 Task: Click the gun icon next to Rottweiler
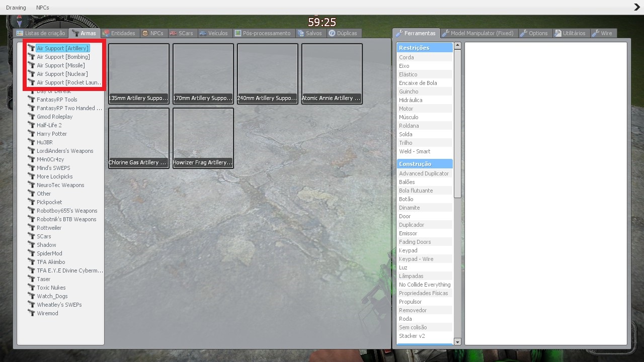click(x=31, y=228)
